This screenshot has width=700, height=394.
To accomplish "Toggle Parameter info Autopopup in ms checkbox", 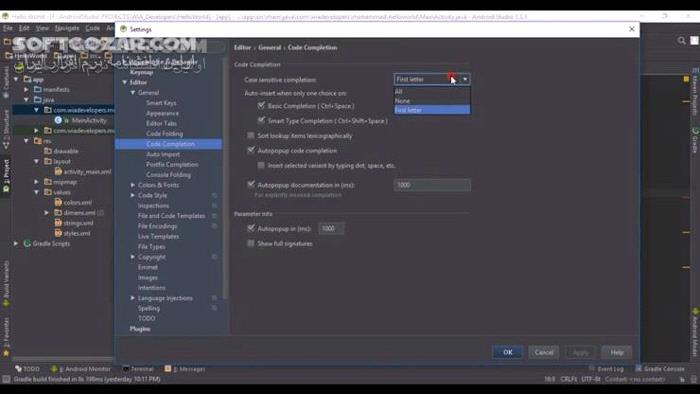I will pos(251,228).
